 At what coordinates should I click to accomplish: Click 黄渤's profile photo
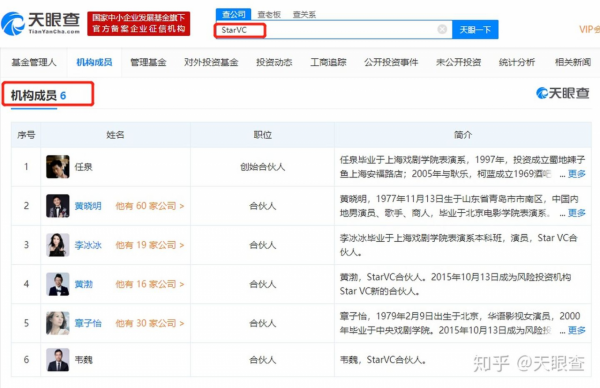pyautogui.click(x=58, y=284)
